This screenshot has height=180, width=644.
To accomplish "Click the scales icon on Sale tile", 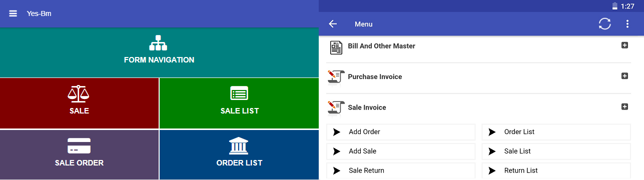I will [x=79, y=93].
